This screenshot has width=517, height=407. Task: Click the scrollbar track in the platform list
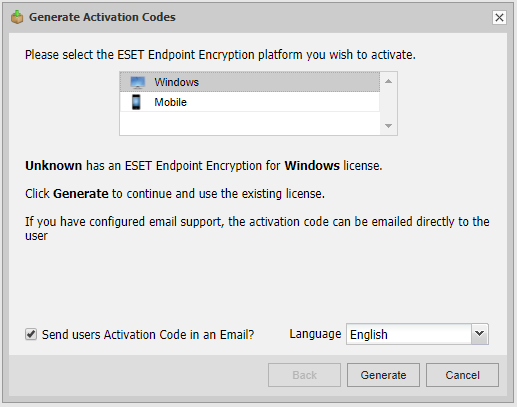(388, 104)
